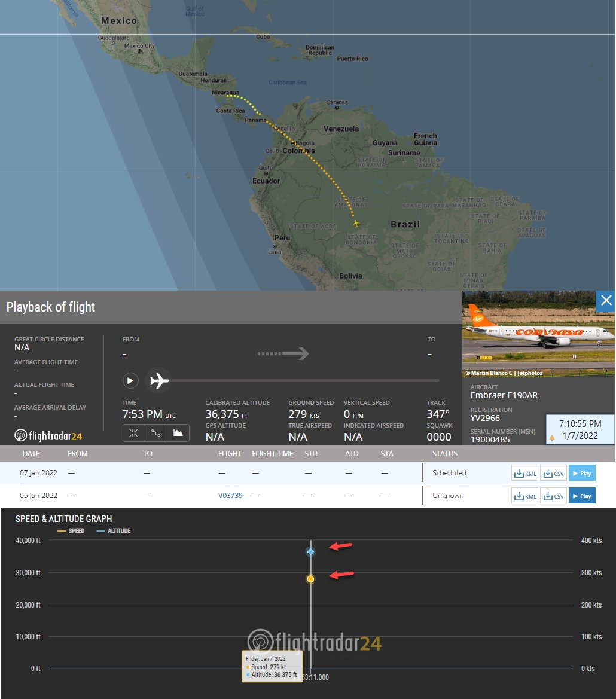Toggle the ALTITUDE series in graph legend
The width and height of the screenshot is (616, 699).
coord(114,530)
